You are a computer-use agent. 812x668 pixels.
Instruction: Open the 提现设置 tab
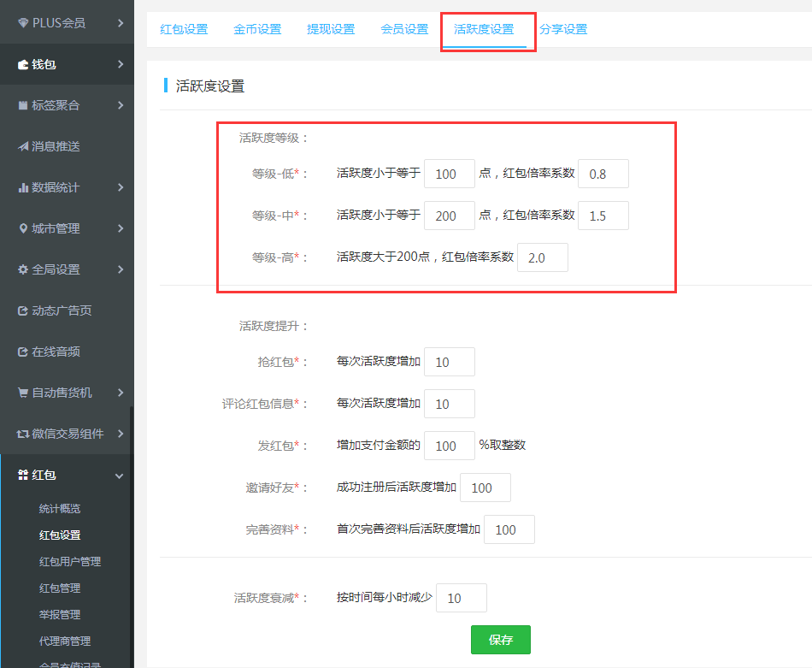331,29
